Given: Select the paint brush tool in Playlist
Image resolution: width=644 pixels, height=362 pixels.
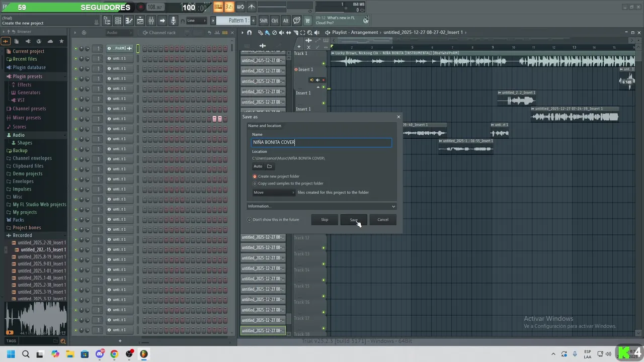Looking at the screenshot, I should [x=267, y=32].
